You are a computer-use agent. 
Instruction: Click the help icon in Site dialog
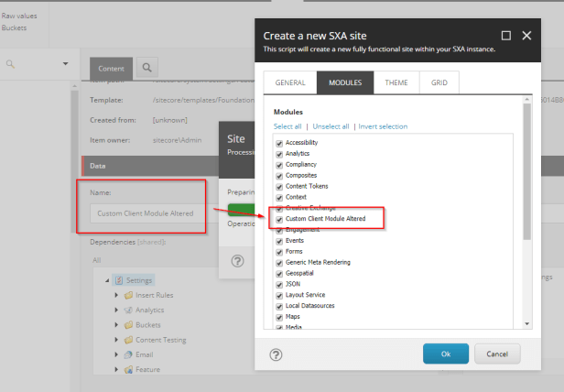click(x=237, y=261)
